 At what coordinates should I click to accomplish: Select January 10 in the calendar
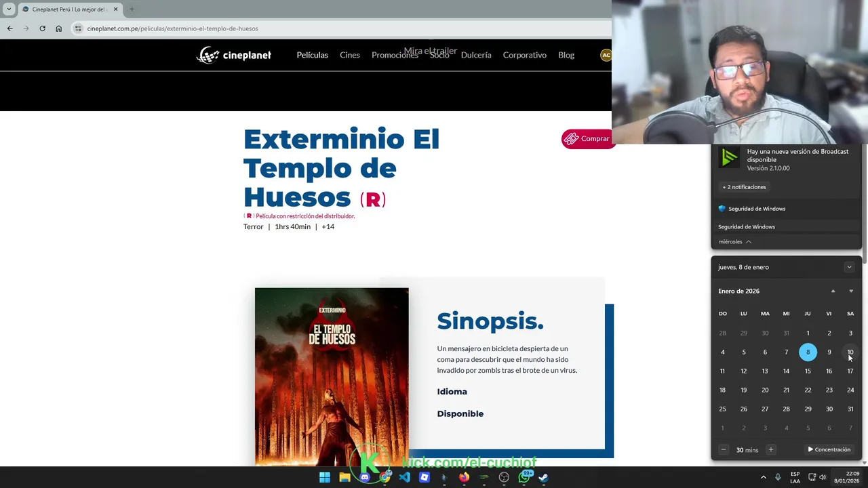850,352
